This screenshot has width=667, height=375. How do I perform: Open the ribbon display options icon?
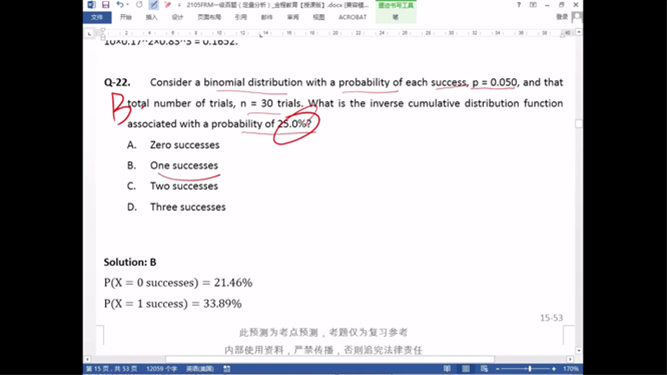533,5
